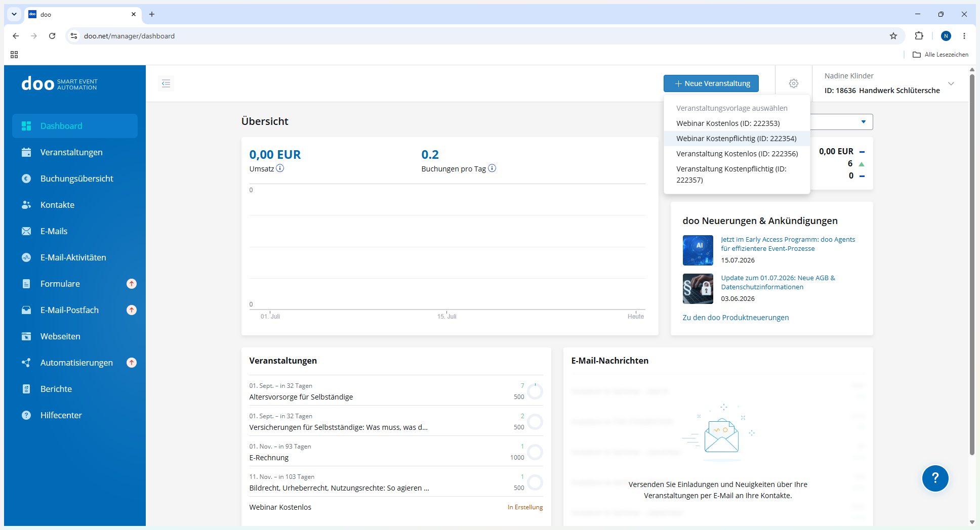980x530 pixels.
Task: View site information icon in address bar
Action: click(x=74, y=36)
